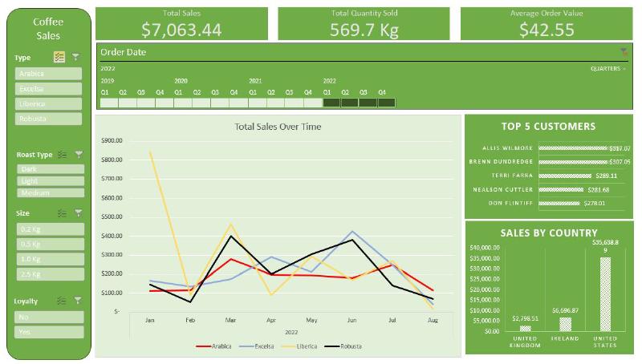Toggle multi-select on the Size slicer

coord(62,213)
